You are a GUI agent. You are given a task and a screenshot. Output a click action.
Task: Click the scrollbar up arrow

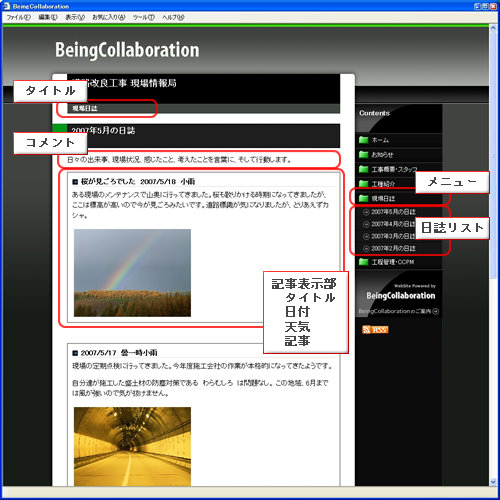click(493, 28)
